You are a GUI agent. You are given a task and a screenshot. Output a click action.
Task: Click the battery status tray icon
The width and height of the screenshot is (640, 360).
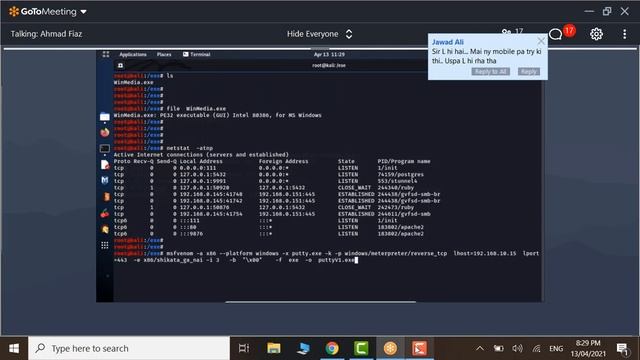coord(498,348)
